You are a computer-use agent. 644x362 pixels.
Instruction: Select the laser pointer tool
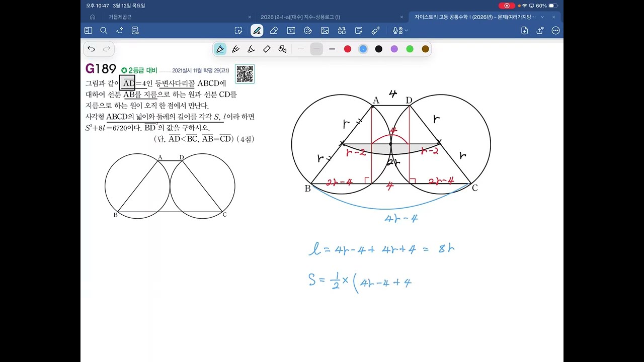click(376, 31)
